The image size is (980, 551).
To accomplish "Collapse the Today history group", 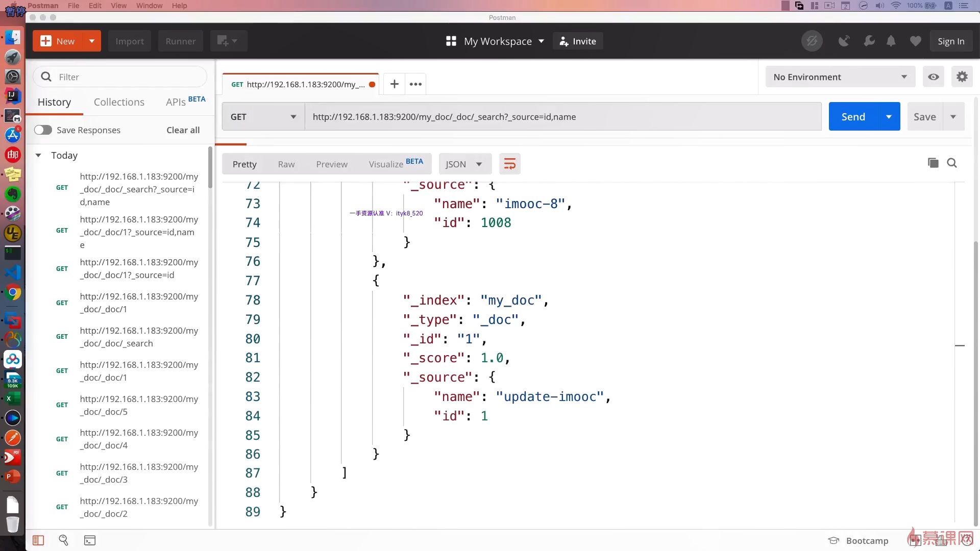I will point(38,156).
